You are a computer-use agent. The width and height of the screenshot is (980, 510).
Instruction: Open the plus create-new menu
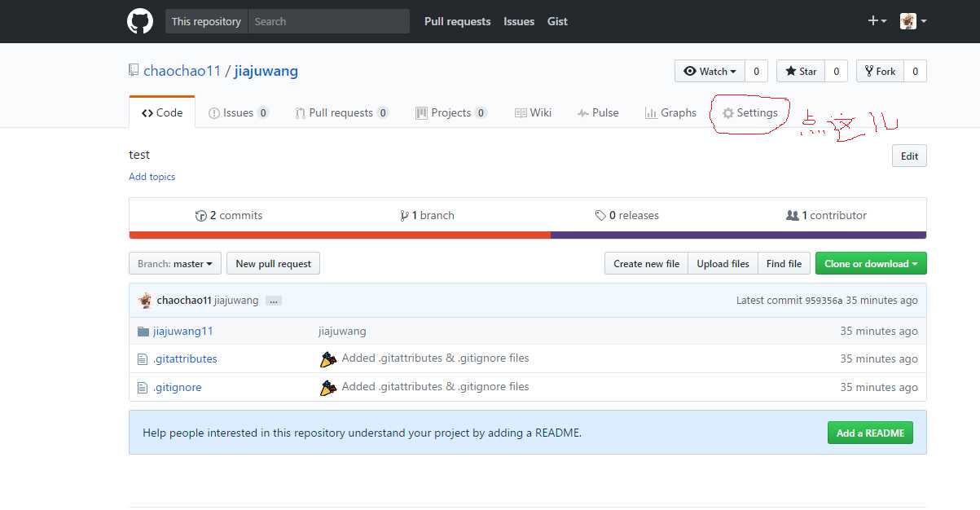(x=877, y=21)
